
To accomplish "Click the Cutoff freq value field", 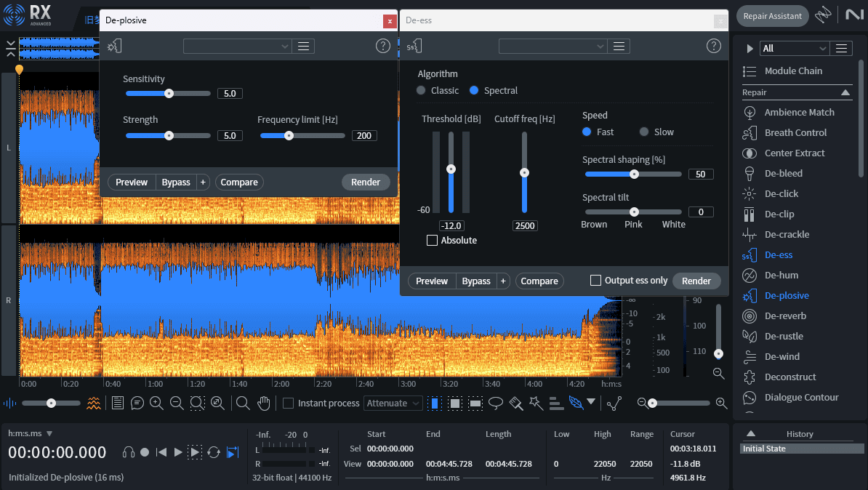I will (x=525, y=226).
